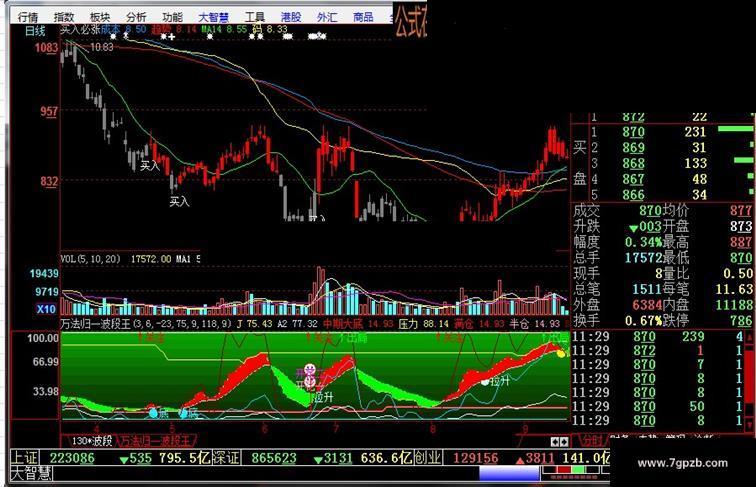Select the 创业 index in the status bar
756x487 pixels.
click(x=428, y=457)
